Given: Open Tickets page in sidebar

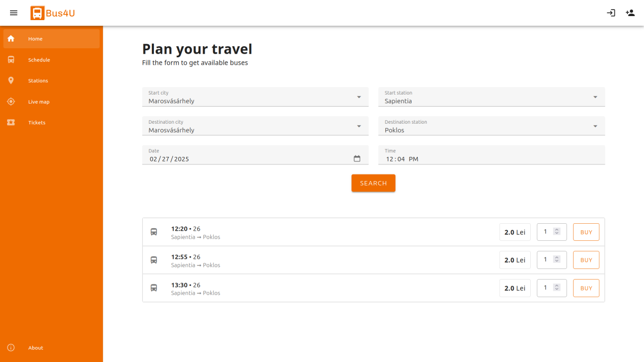Looking at the screenshot, I should tap(37, 123).
